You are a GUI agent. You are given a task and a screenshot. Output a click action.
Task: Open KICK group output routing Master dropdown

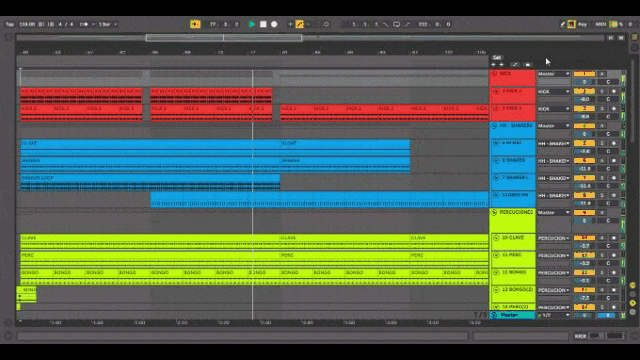[553, 74]
